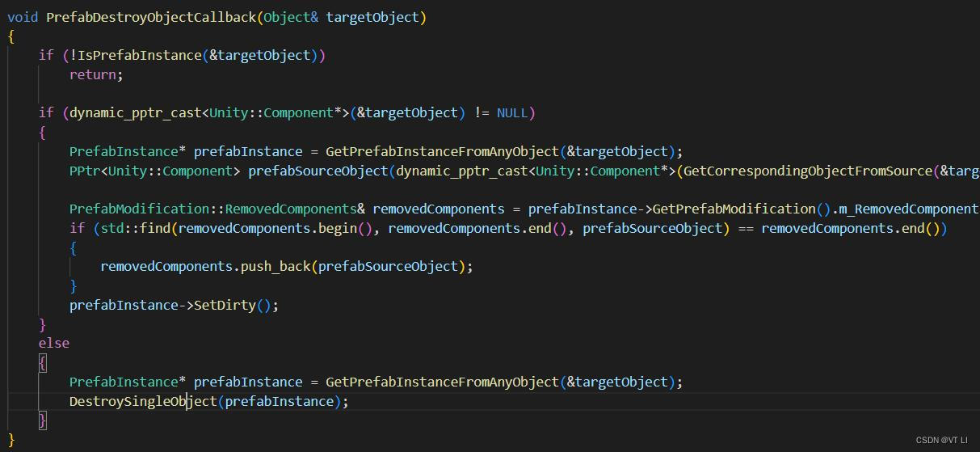
Task: Click DestroySingleObject function call
Action: point(143,401)
